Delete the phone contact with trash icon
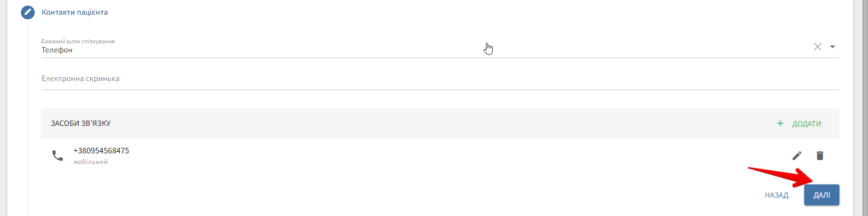868x216 pixels. (820, 155)
